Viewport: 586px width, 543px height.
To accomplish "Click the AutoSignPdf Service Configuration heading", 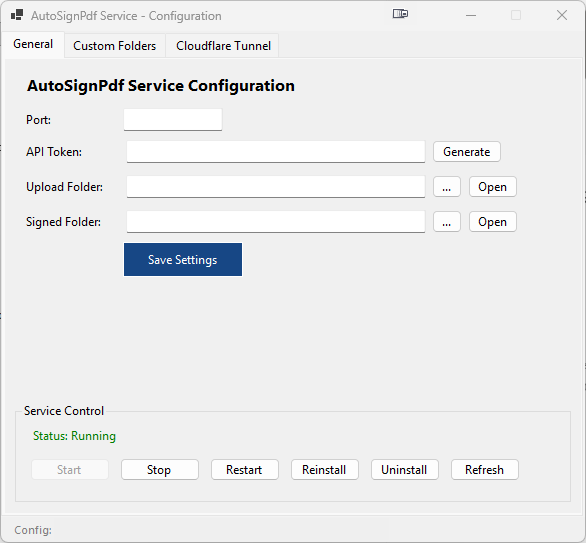I will click(x=161, y=86).
